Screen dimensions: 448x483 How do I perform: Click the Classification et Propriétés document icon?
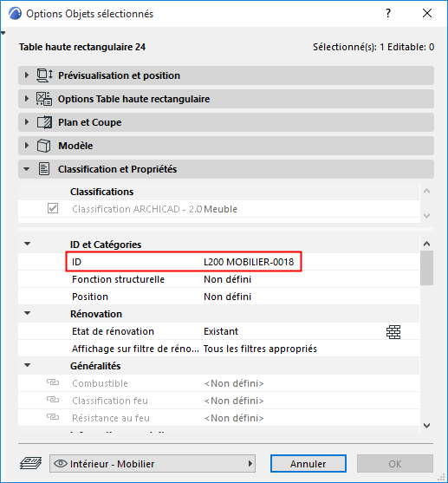pos(43,169)
